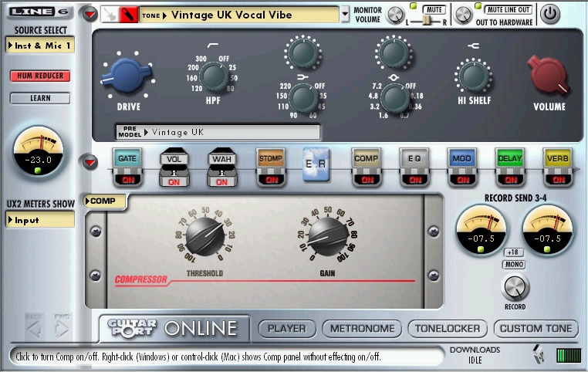Screen dimensions: 588x372
Task: Open the UX2 Meters Show Input dropdown
Action: click(x=40, y=220)
